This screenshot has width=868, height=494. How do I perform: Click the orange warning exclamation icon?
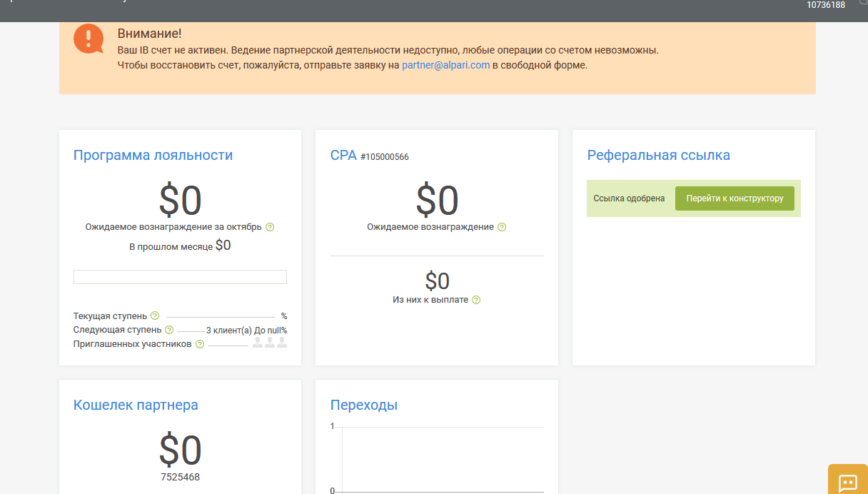(89, 38)
